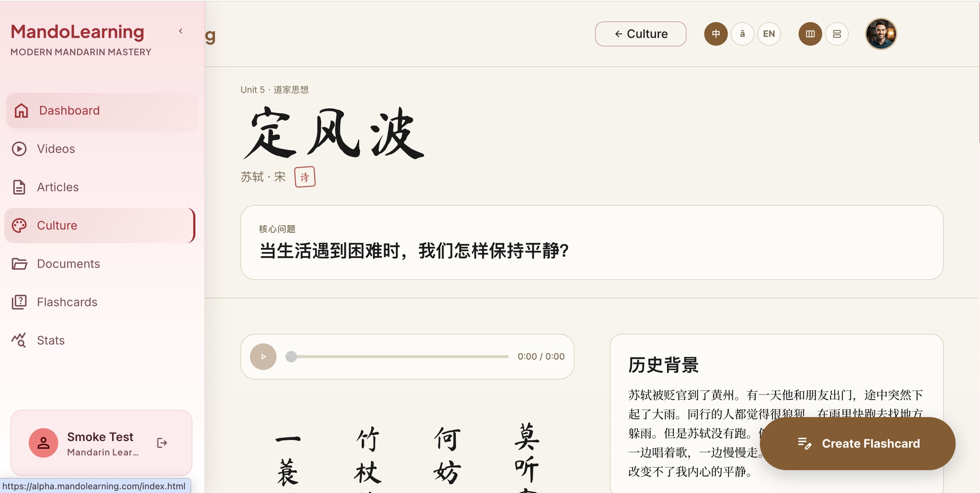Play the poem audio recording

[x=263, y=357]
